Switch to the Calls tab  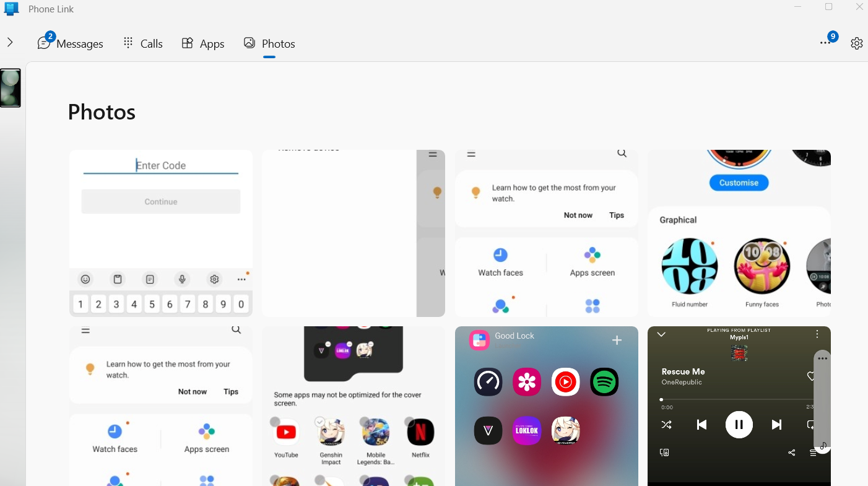pos(143,43)
